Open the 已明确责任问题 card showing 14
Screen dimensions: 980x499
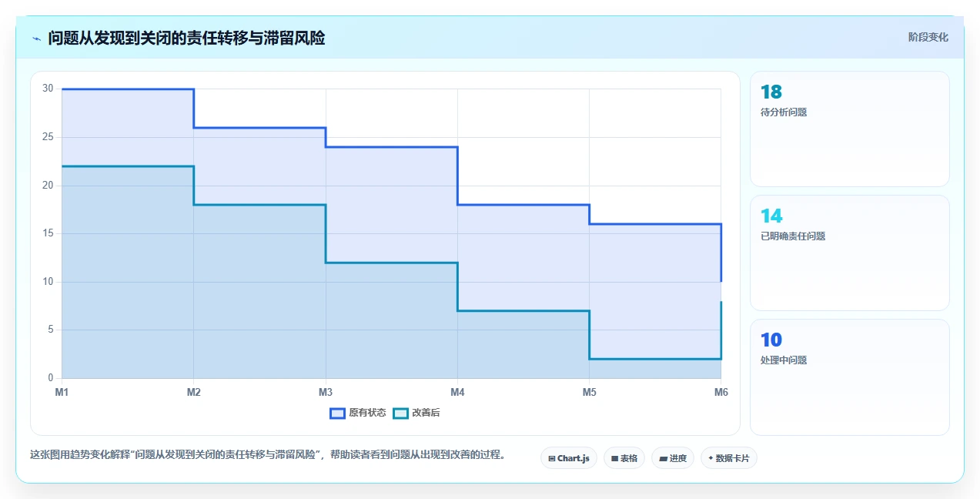click(850, 253)
